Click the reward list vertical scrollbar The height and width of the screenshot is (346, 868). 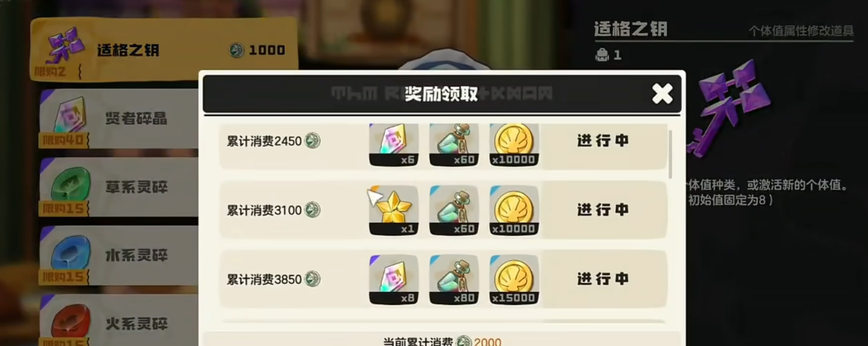[x=671, y=154]
